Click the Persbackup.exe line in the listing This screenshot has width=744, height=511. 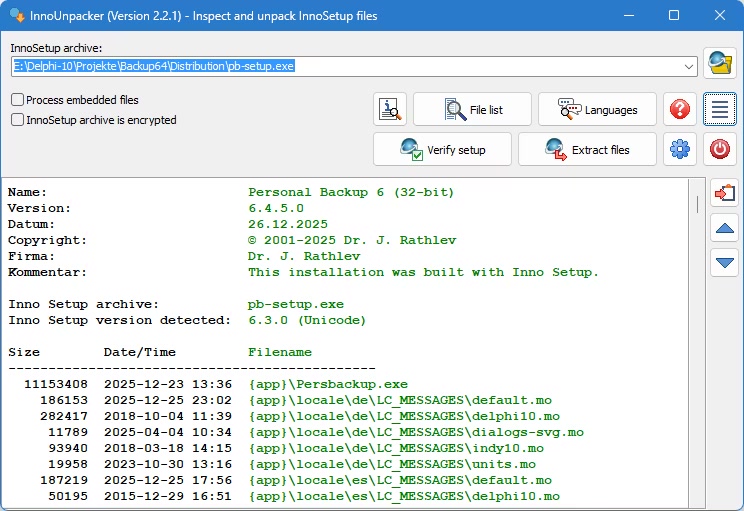[x=328, y=384]
